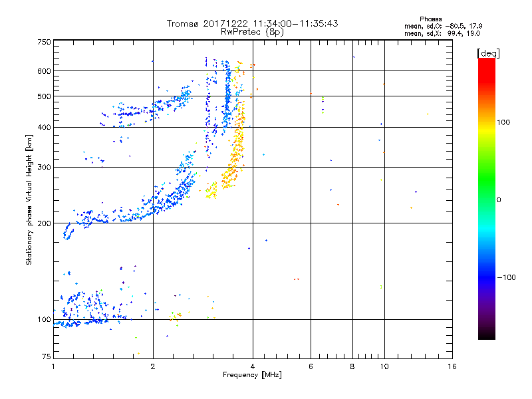Click the y-axis label '750'
The image size is (532, 399).
(44, 42)
